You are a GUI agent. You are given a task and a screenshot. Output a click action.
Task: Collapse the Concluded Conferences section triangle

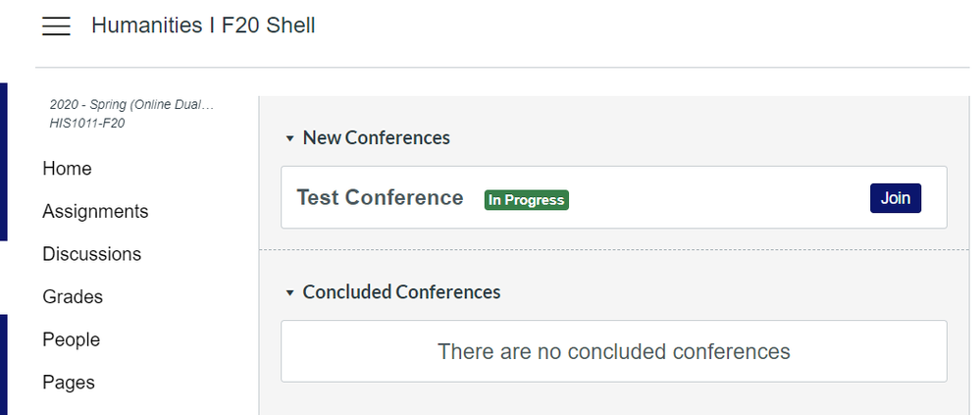[289, 293]
